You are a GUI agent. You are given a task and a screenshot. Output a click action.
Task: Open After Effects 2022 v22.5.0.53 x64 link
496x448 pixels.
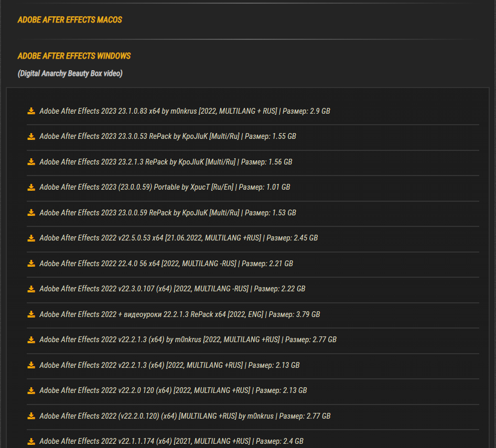pos(178,238)
